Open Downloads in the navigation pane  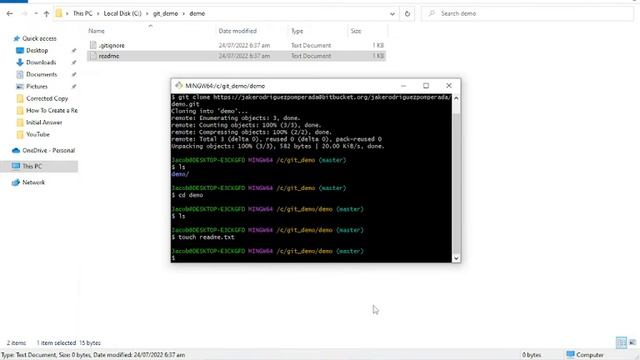(x=41, y=62)
